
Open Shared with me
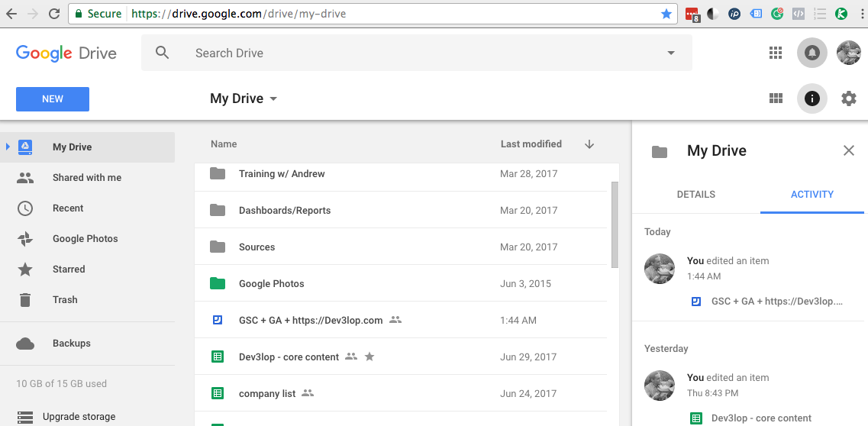click(x=88, y=178)
